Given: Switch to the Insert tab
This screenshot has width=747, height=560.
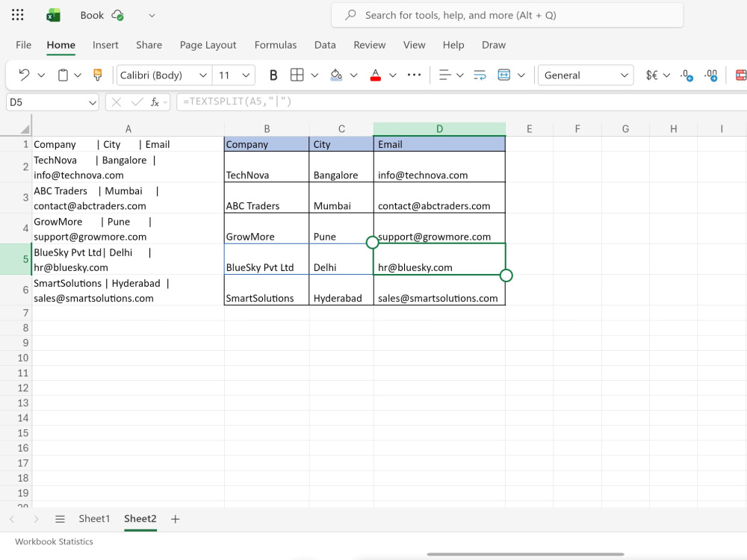Looking at the screenshot, I should tap(105, 45).
